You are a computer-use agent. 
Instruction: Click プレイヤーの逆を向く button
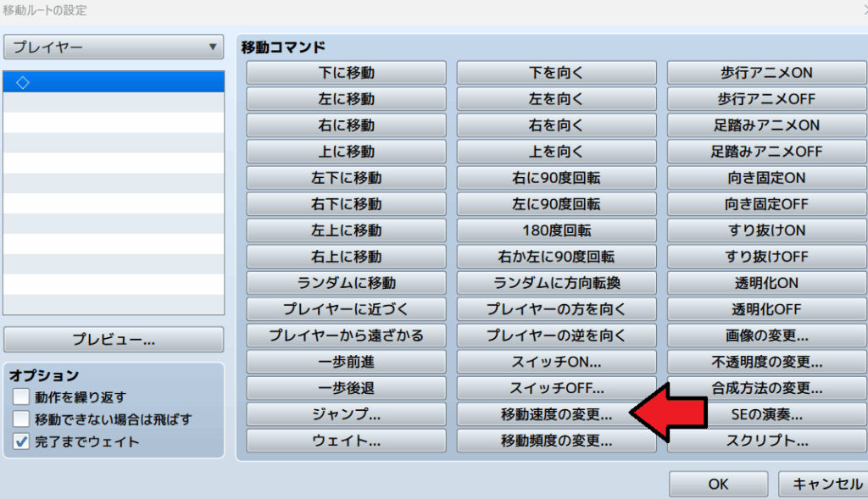click(x=557, y=335)
